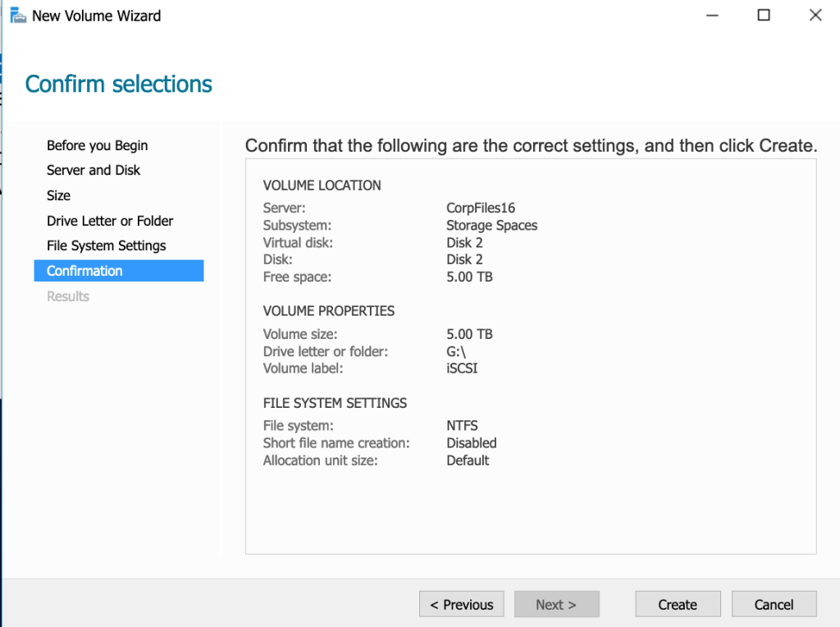
Task: Open the Server and Disk step
Action: point(94,170)
